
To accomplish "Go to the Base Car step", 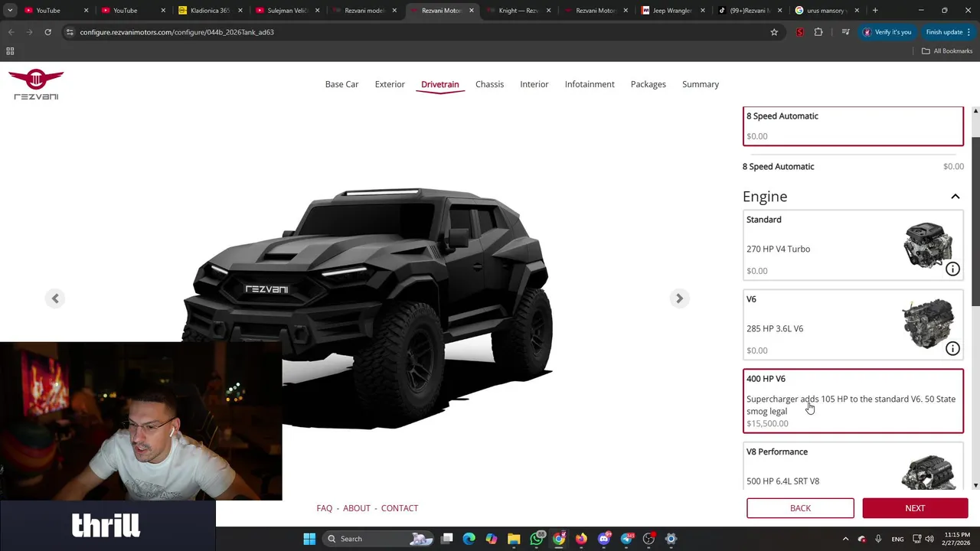I will (x=341, y=84).
